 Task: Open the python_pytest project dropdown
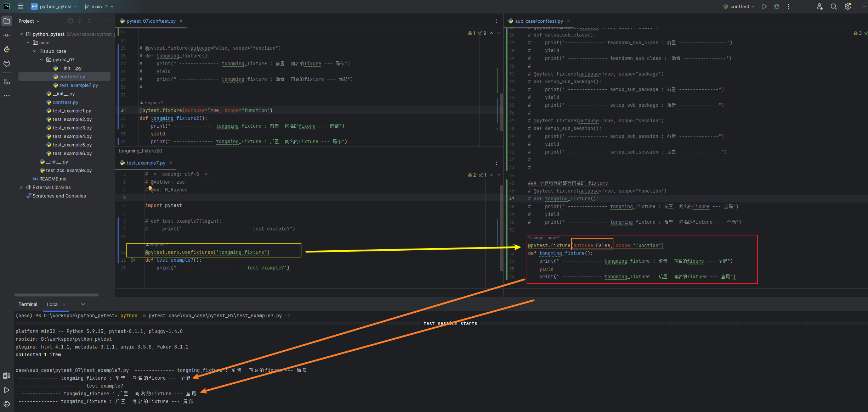[x=54, y=6]
